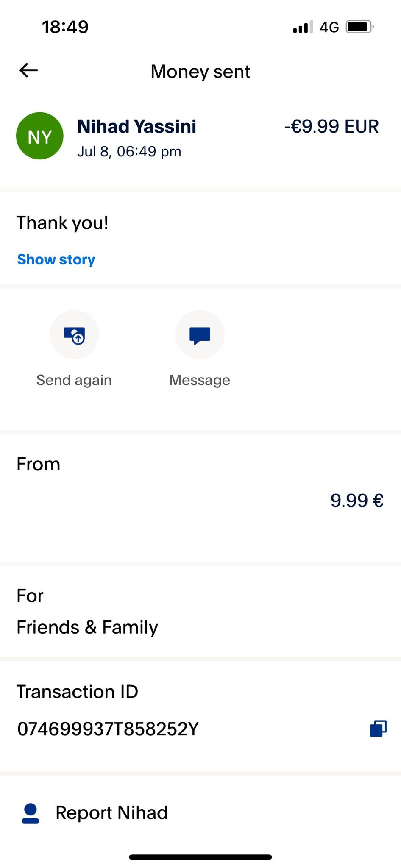
Task: Tap the Message label
Action: tap(200, 380)
